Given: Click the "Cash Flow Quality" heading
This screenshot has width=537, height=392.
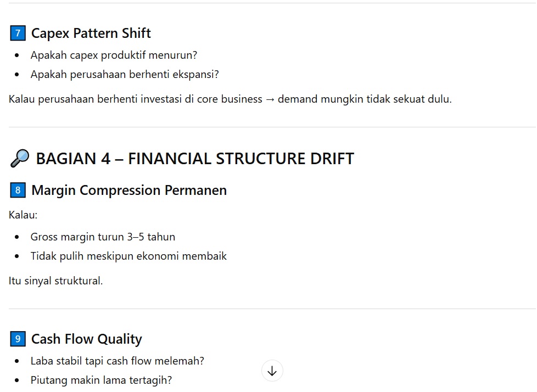Looking at the screenshot, I should tap(86, 339).
